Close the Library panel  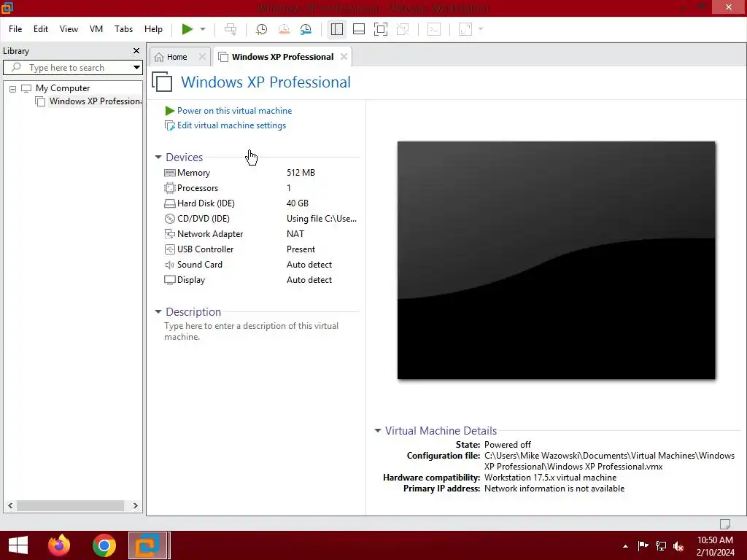136,50
